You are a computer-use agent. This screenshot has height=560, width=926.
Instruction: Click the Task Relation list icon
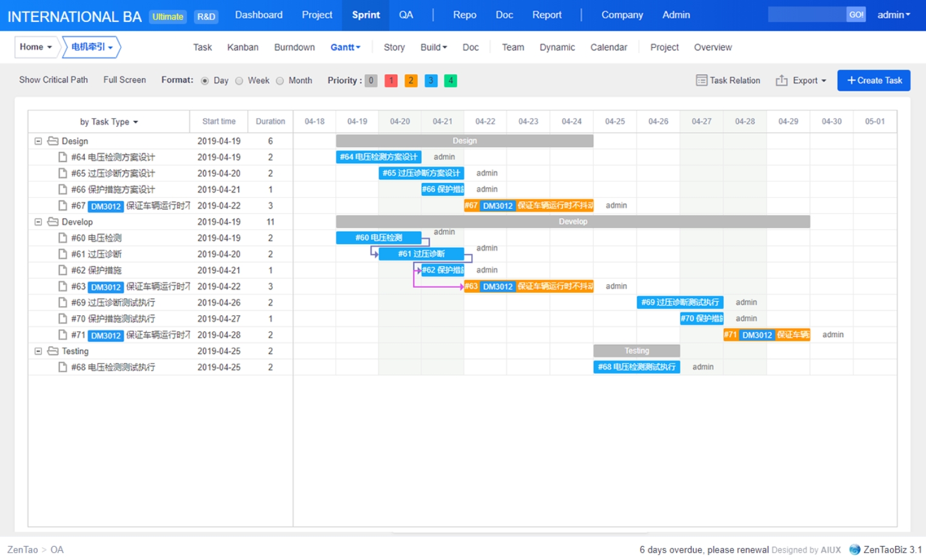[x=701, y=80]
